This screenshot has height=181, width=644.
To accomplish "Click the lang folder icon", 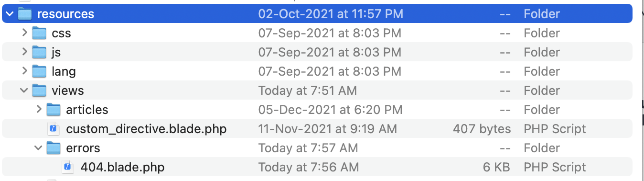I will point(39,71).
